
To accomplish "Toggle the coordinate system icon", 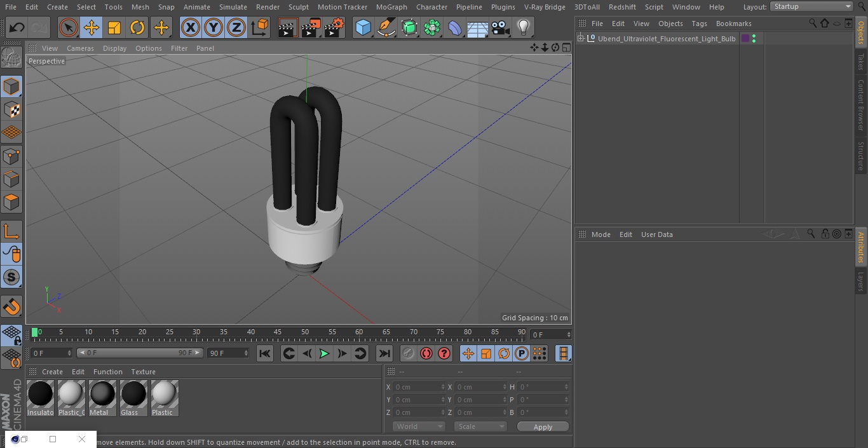I will (260, 27).
